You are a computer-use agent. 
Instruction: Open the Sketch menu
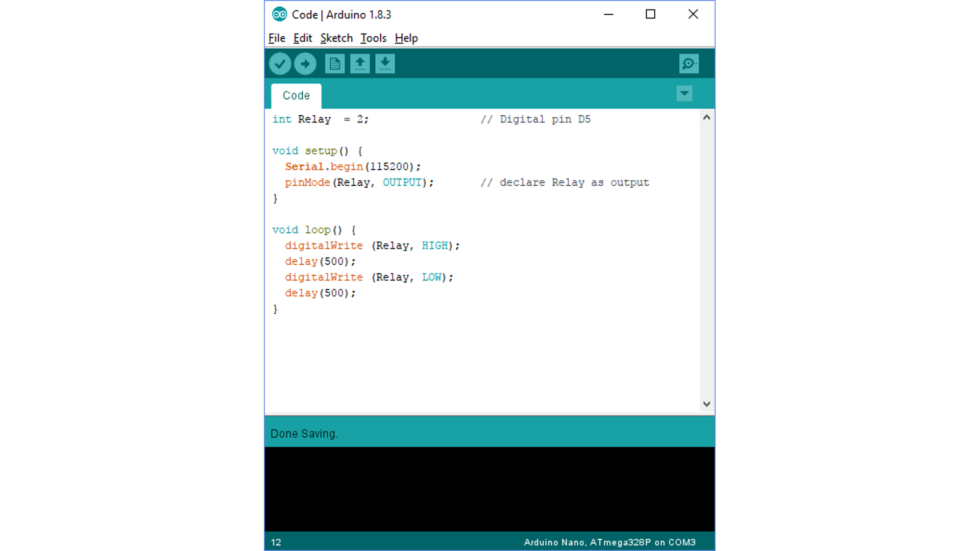[x=336, y=38]
